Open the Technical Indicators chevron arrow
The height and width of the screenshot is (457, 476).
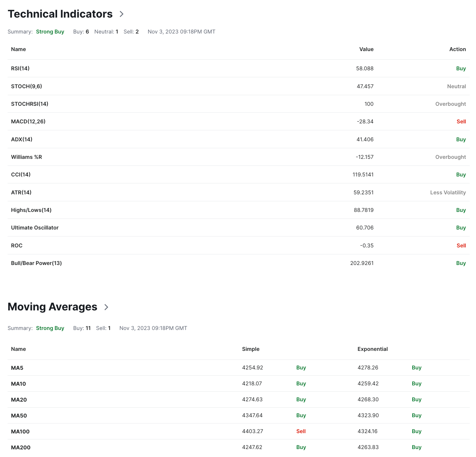[121, 14]
